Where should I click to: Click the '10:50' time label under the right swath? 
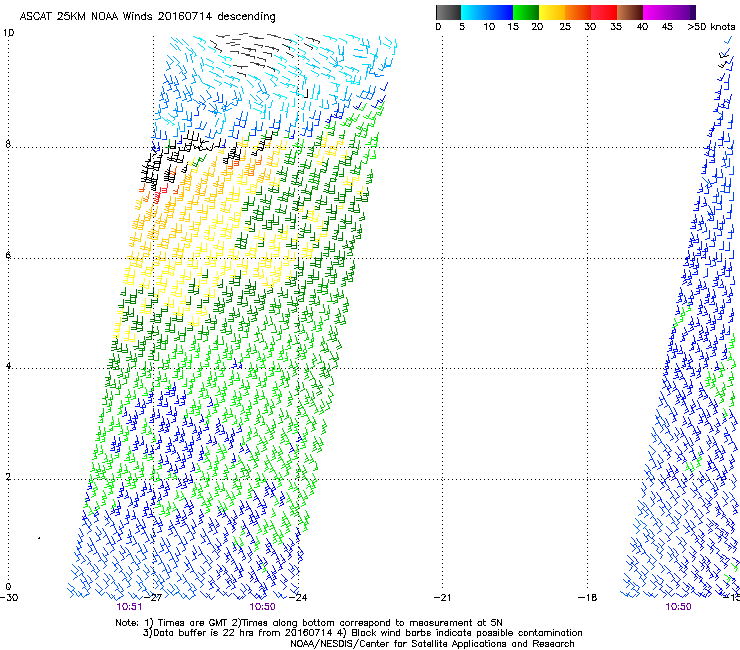click(x=678, y=607)
